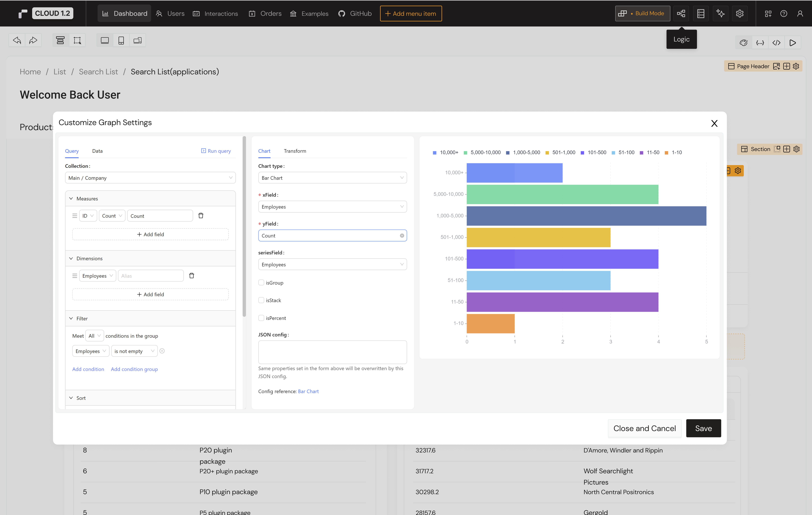The image size is (812, 515).
Task: Open the Chart type dropdown
Action: (x=332, y=177)
